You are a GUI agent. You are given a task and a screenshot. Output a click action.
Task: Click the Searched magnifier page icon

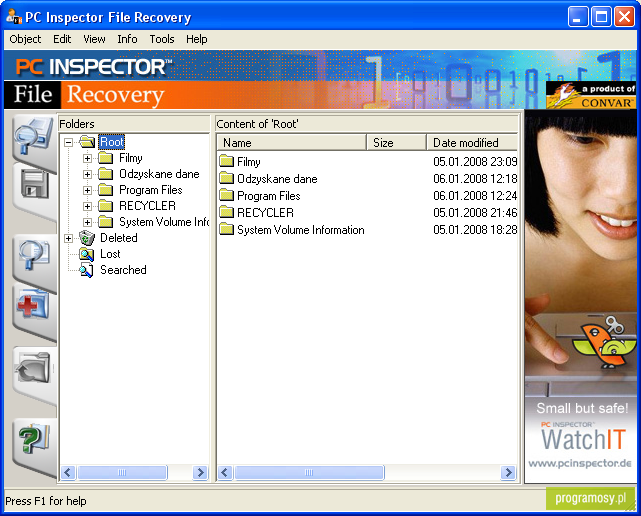(87, 270)
